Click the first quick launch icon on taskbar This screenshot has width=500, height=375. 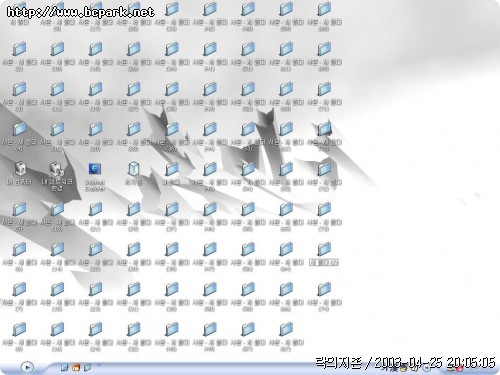tap(65, 368)
